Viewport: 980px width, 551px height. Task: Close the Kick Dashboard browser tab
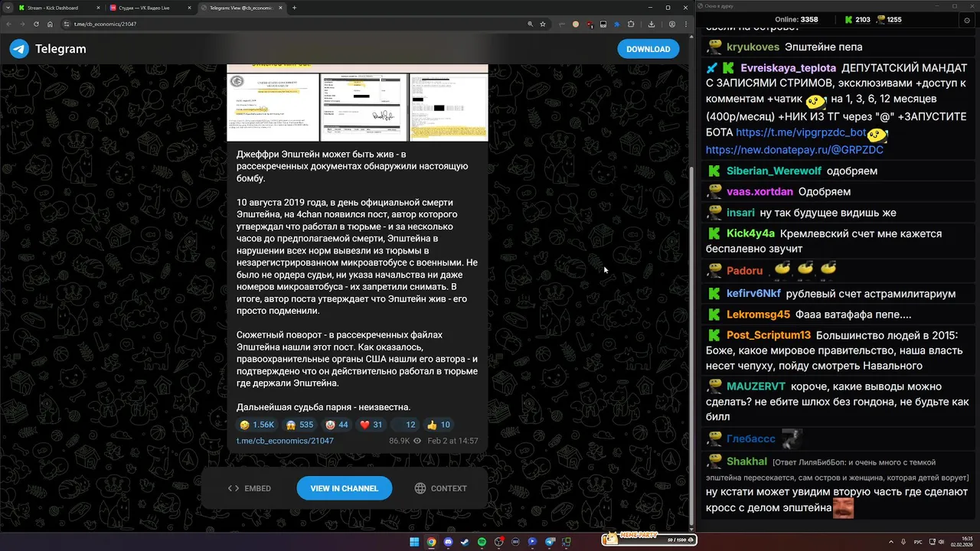click(x=98, y=8)
